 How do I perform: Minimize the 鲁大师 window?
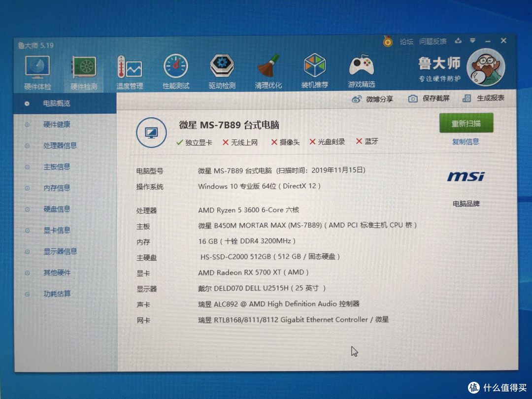[x=488, y=41]
